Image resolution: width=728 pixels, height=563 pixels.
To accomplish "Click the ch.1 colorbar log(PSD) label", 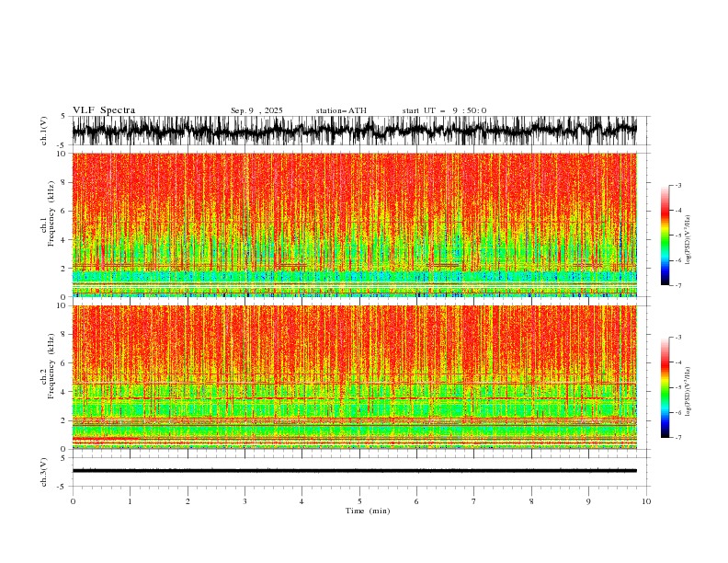I will coord(688,240).
